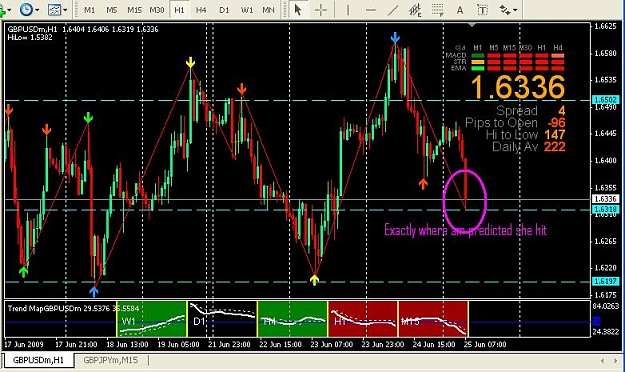Click the 21 Jun 23:00 time label

[229, 344]
